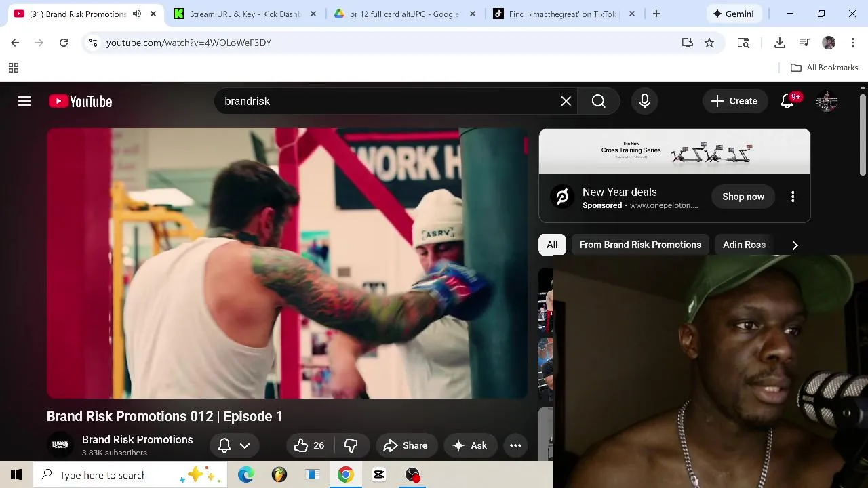Open the Windows Start menu
868x488 pixels.
(16, 474)
